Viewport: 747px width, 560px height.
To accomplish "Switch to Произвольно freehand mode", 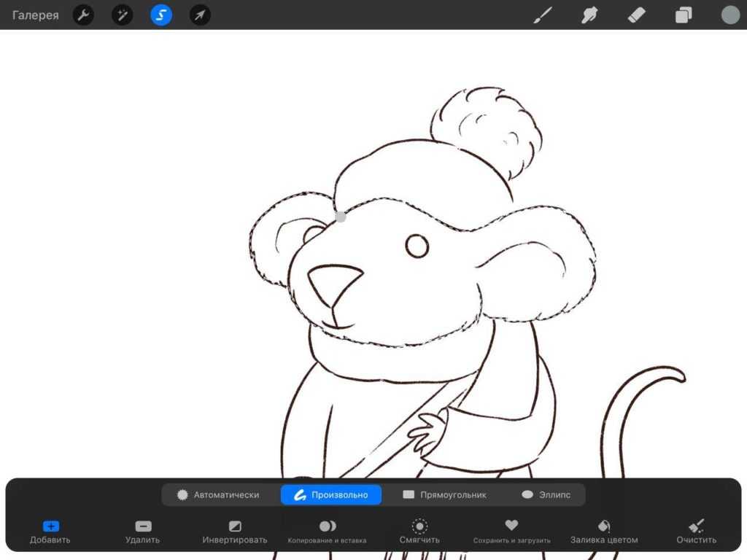I will pyautogui.click(x=331, y=494).
